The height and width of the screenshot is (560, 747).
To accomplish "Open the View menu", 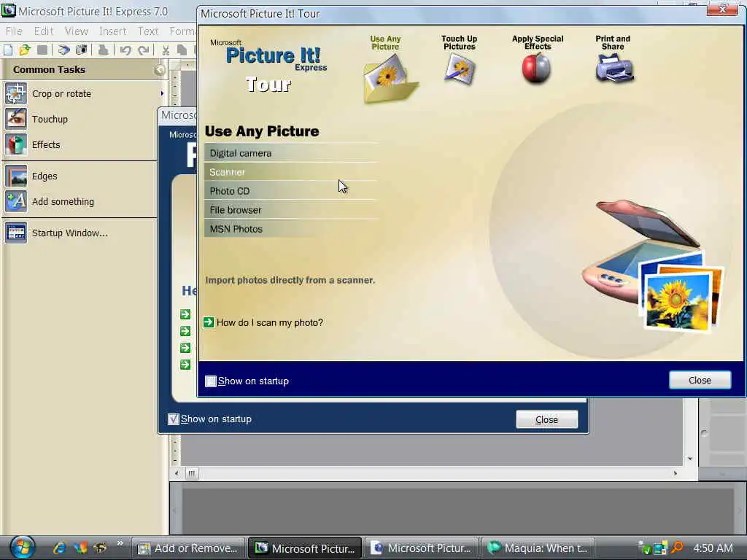I will tap(76, 31).
